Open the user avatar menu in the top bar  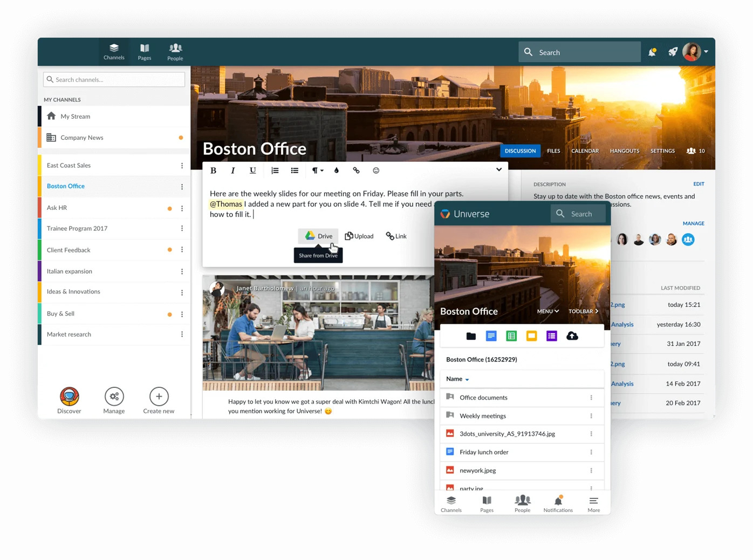pyautogui.click(x=695, y=52)
